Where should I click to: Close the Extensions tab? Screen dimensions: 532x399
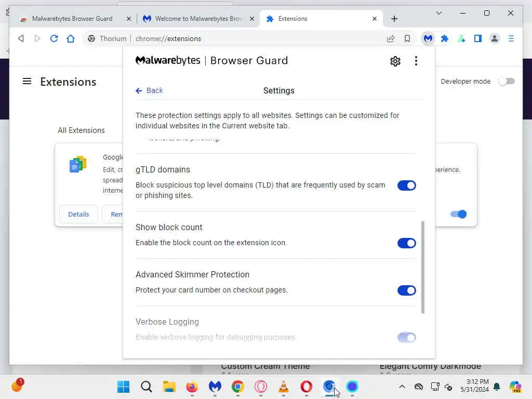click(x=375, y=19)
